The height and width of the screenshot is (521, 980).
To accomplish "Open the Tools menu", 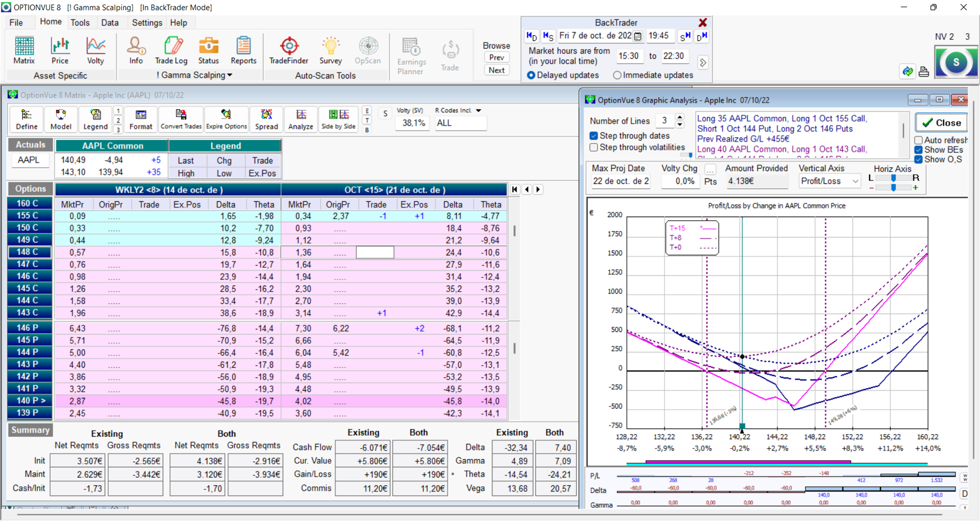I will tap(80, 23).
